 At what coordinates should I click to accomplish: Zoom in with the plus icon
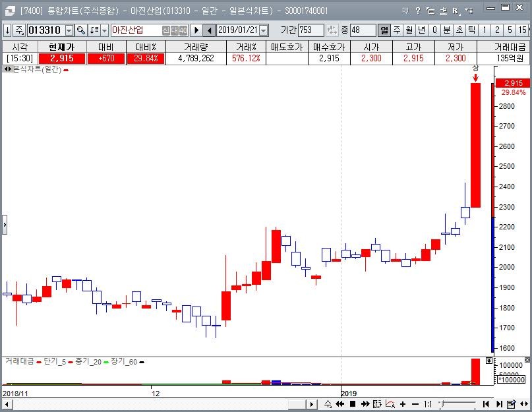click(x=403, y=403)
